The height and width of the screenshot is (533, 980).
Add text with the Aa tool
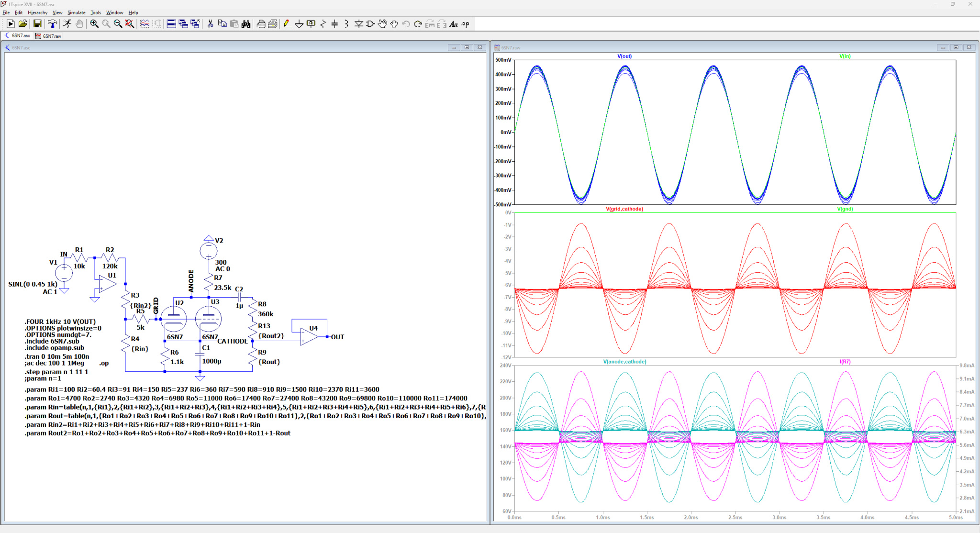point(454,24)
